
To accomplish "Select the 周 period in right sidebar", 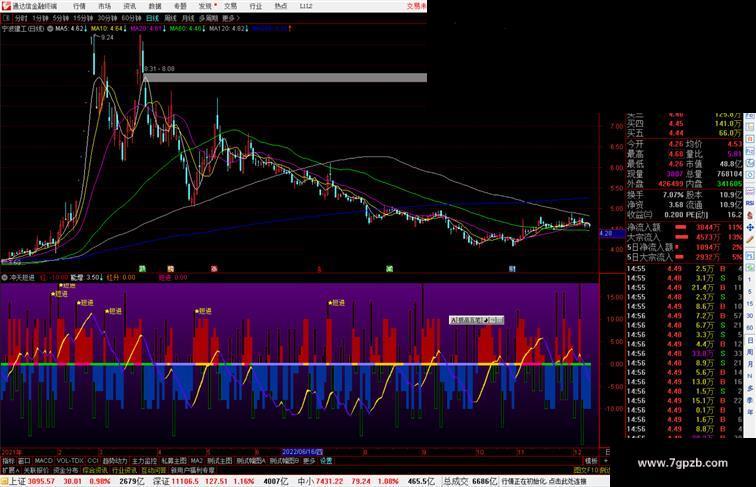I will pyautogui.click(x=750, y=352).
